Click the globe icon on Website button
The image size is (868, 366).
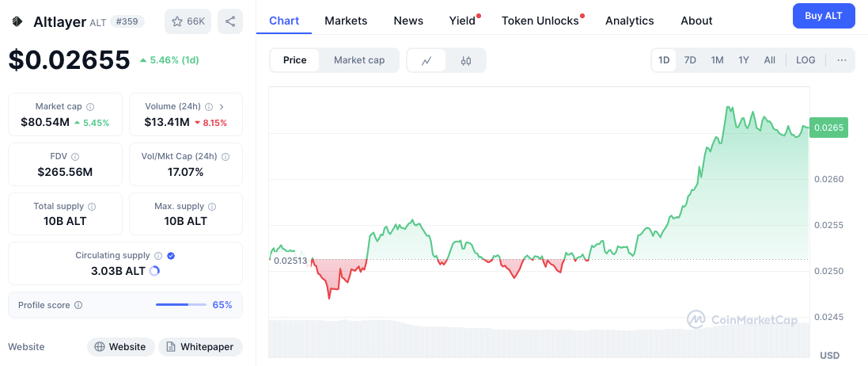coord(100,347)
